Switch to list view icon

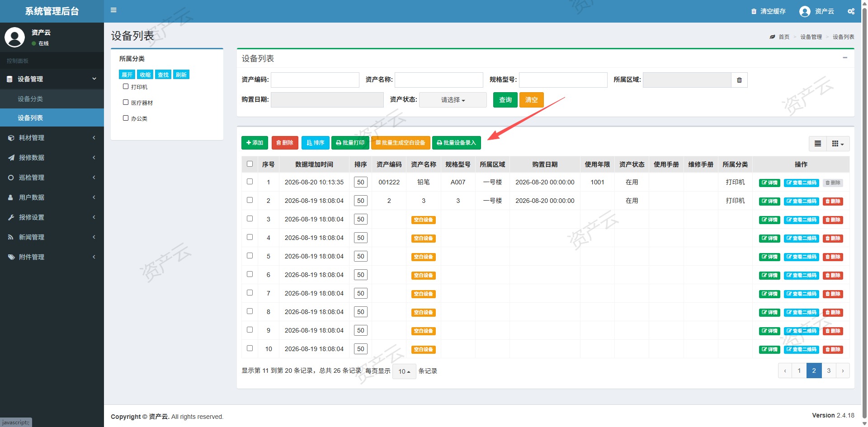tap(817, 144)
